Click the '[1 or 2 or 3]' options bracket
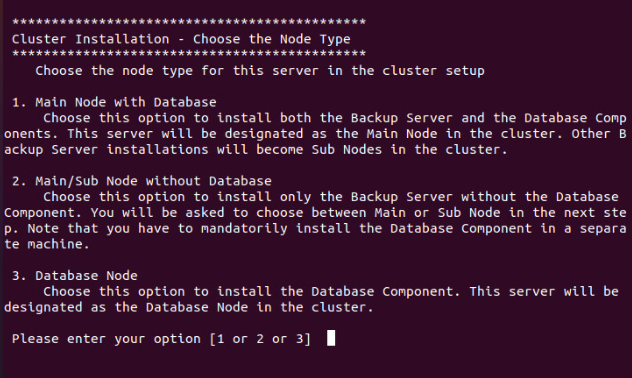This screenshot has width=632, height=378. [x=260, y=339]
